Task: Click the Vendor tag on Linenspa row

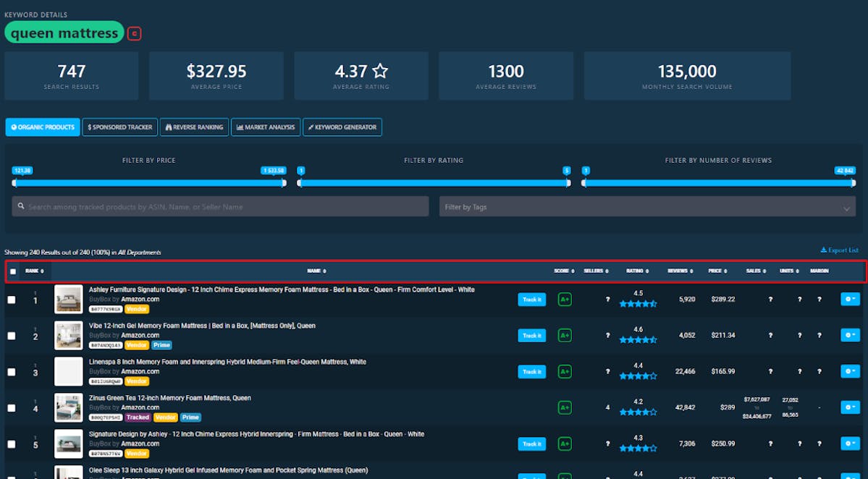Action: 137,381
